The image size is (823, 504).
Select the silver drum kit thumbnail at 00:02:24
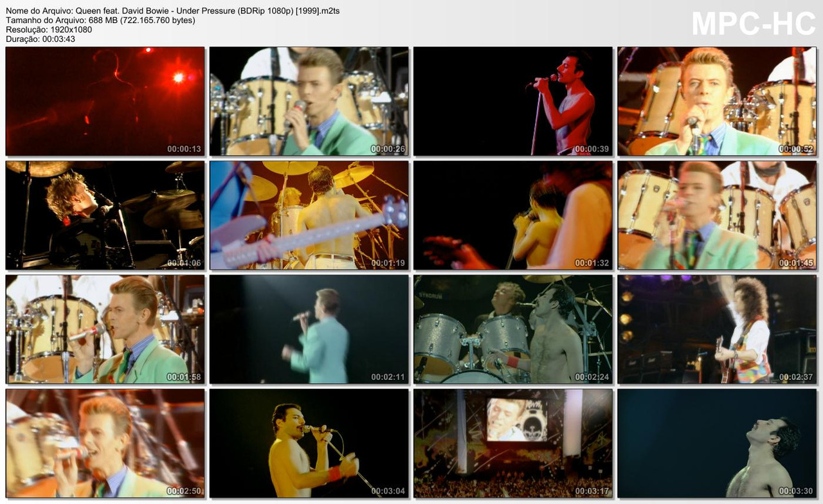click(513, 329)
